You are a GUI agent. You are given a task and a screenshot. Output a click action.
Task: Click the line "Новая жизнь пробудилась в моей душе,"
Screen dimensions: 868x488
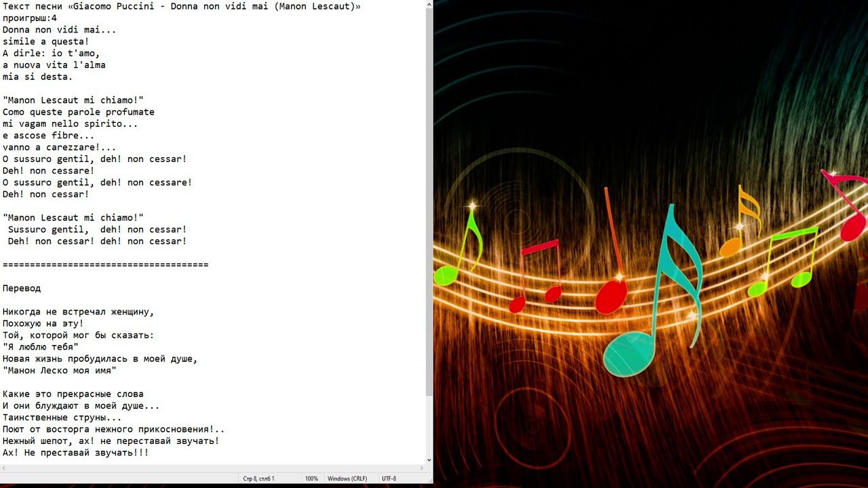point(100,359)
